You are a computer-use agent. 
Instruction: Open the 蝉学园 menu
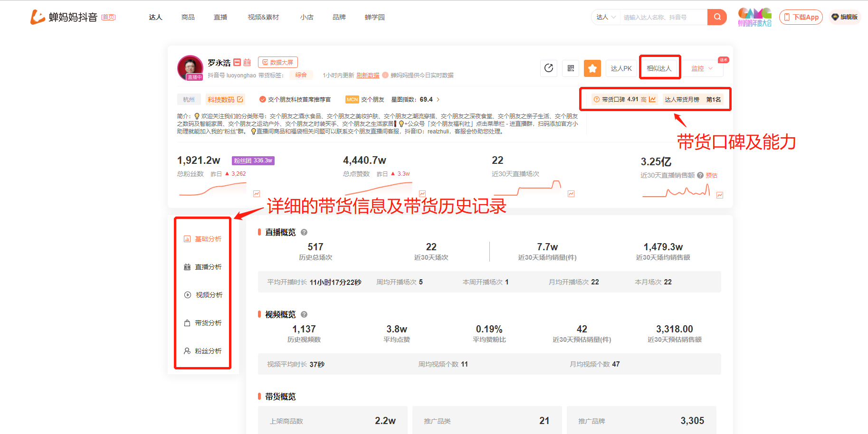(x=374, y=17)
